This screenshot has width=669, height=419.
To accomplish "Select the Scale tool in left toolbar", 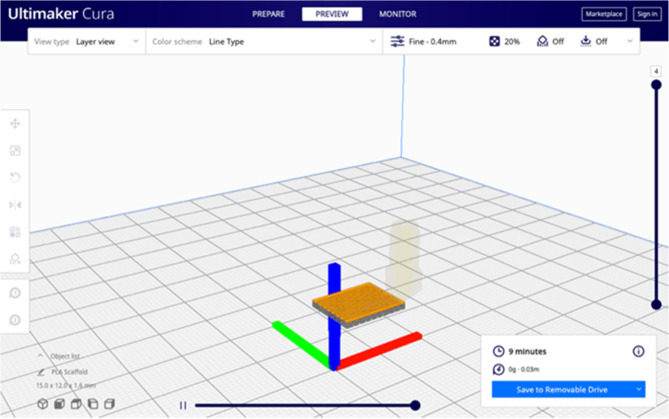I will pos(15,151).
